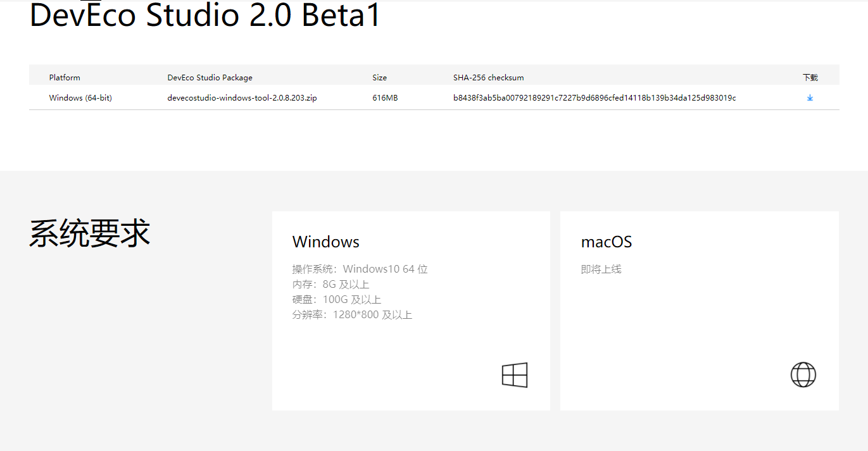Click the Windows title in the requirements card
The width and height of the screenshot is (868, 451).
325,242
